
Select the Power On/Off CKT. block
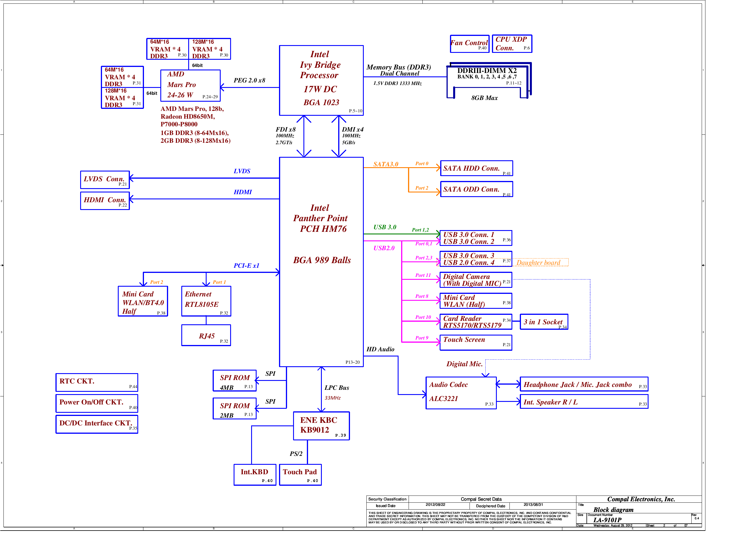point(97,404)
